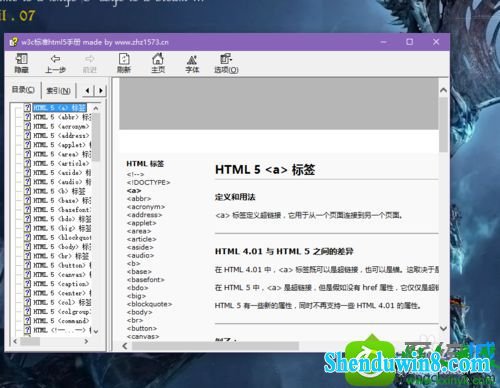This screenshot has width=500, height=388.
Task: Select tree item HTML 5 <address>
Action: (61, 136)
